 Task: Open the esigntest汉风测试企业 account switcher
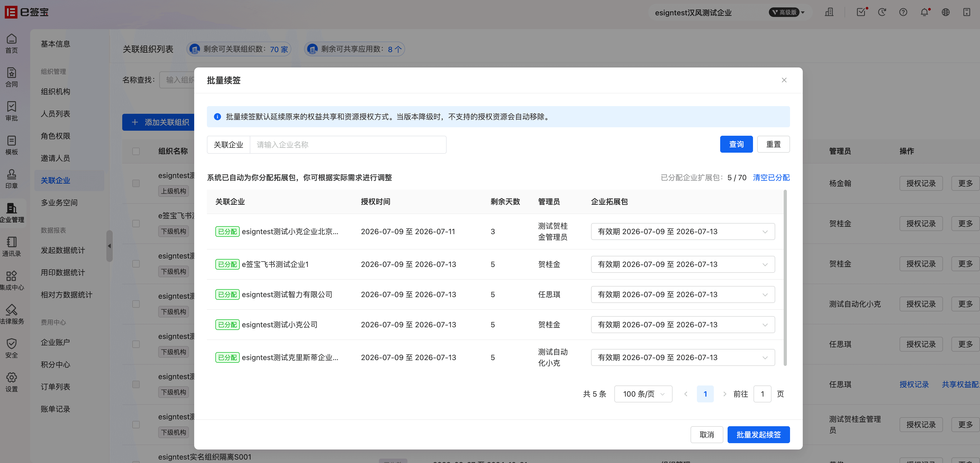pos(693,12)
